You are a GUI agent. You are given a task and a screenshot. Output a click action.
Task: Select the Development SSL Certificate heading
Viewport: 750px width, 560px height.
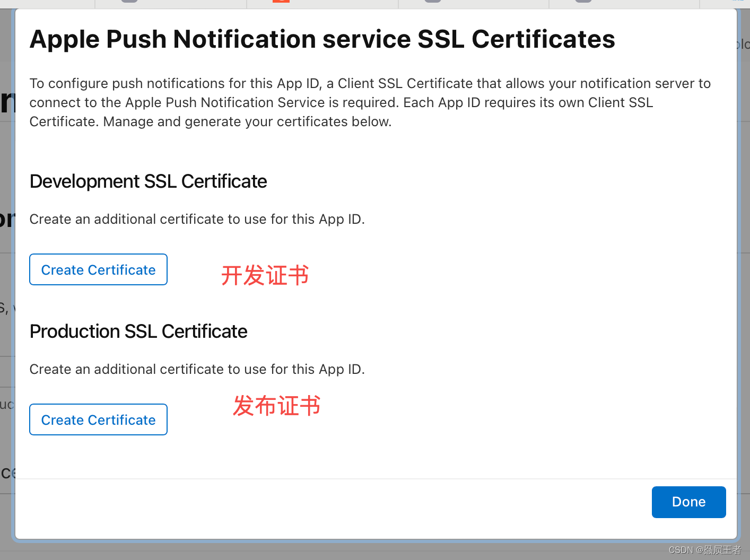point(148,181)
